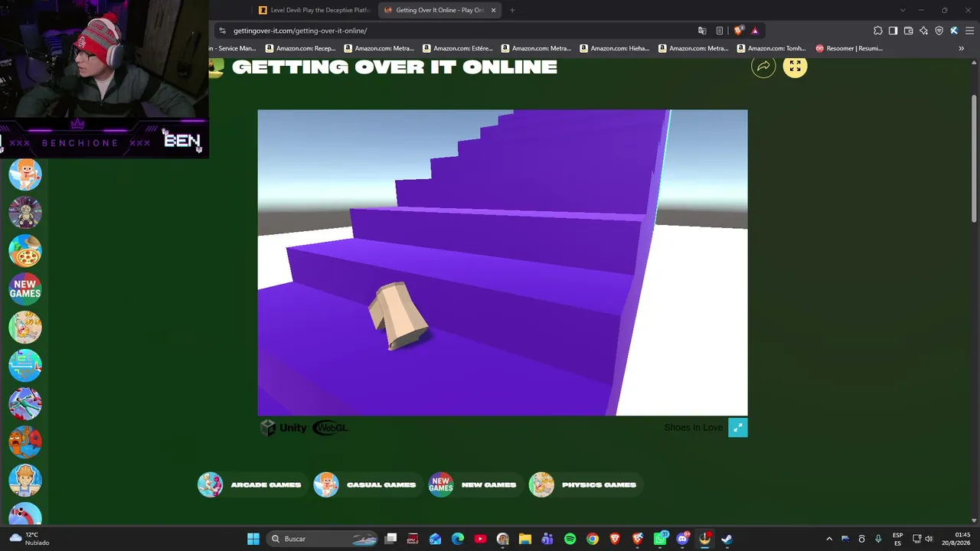Click the ESP language indicator
Image resolution: width=980 pixels, height=551 pixels.
(897, 539)
